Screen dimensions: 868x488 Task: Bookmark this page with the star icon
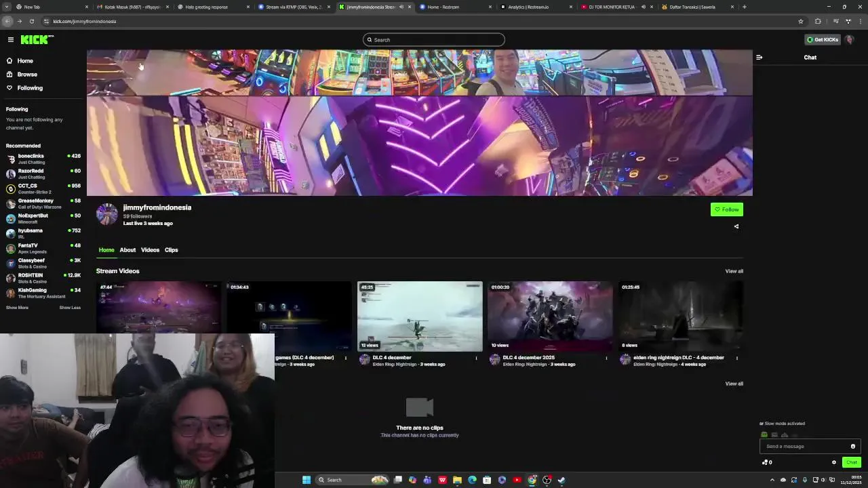coord(801,21)
